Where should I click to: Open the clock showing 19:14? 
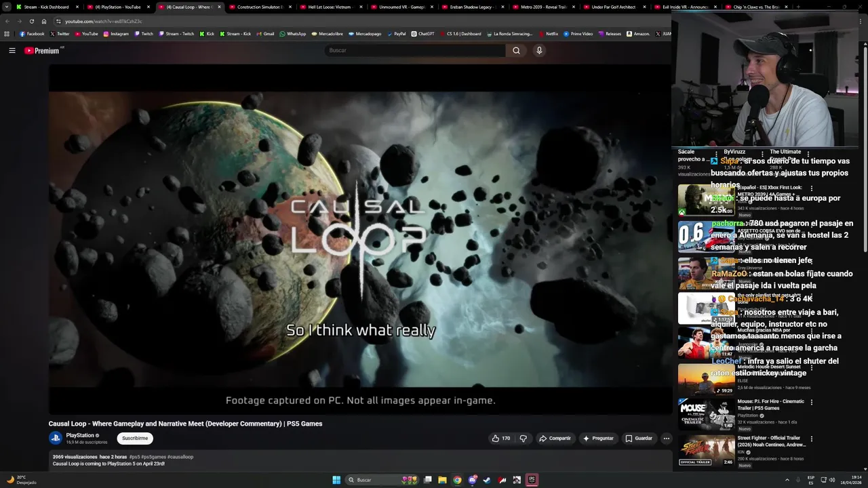click(x=851, y=480)
